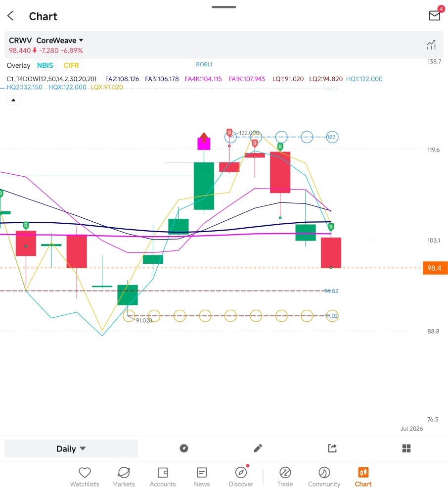The height and width of the screenshot is (492, 448).
Task: Go back using the back arrow
Action: (x=11, y=16)
